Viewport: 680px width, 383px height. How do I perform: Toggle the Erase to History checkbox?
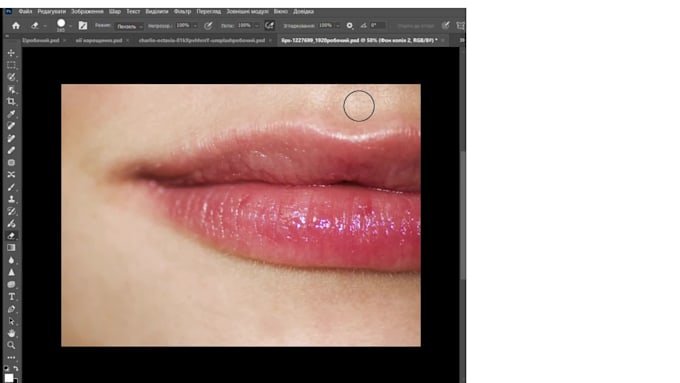coord(415,26)
